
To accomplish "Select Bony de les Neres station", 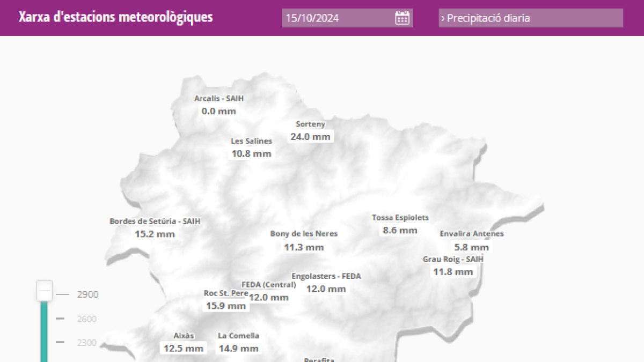I will click(x=304, y=234).
